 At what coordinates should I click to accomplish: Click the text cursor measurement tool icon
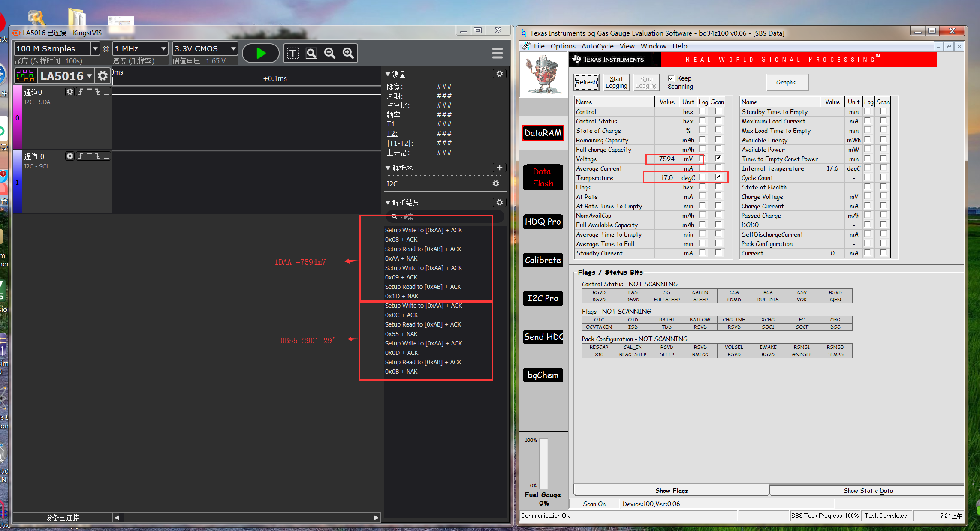coord(293,53)
